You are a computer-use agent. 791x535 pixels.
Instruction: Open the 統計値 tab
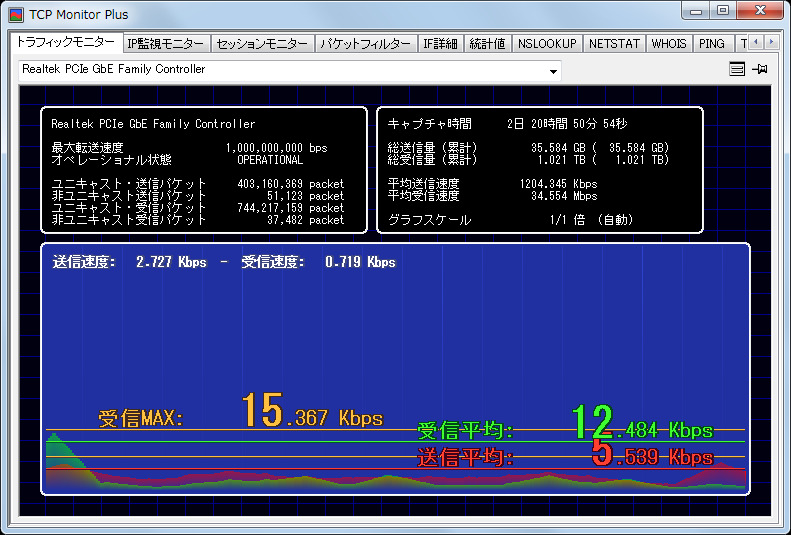click(x=487, y=44)
